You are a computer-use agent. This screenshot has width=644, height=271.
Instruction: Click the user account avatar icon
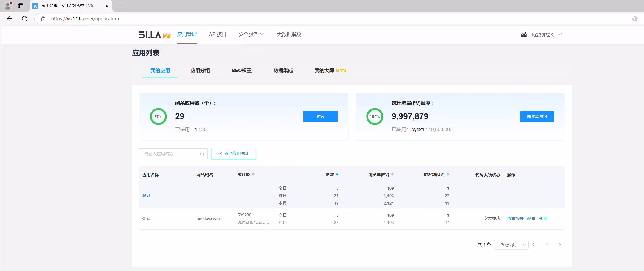(x=524, y=35)
